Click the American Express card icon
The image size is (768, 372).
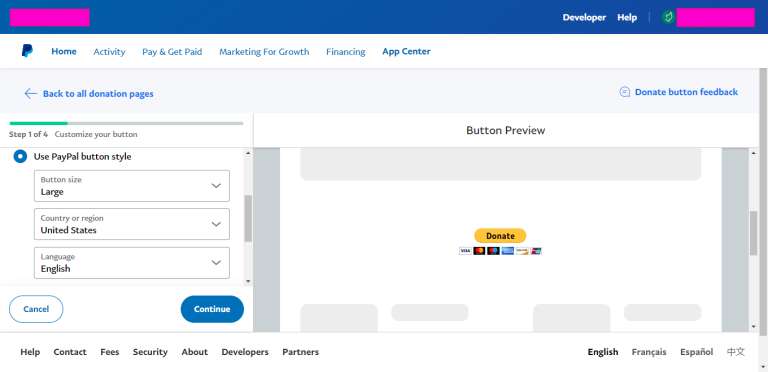click(507, 251)
